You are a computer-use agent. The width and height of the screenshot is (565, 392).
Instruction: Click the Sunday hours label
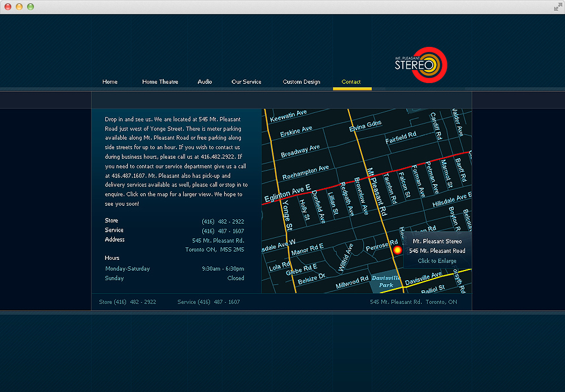tap(114, 278)
